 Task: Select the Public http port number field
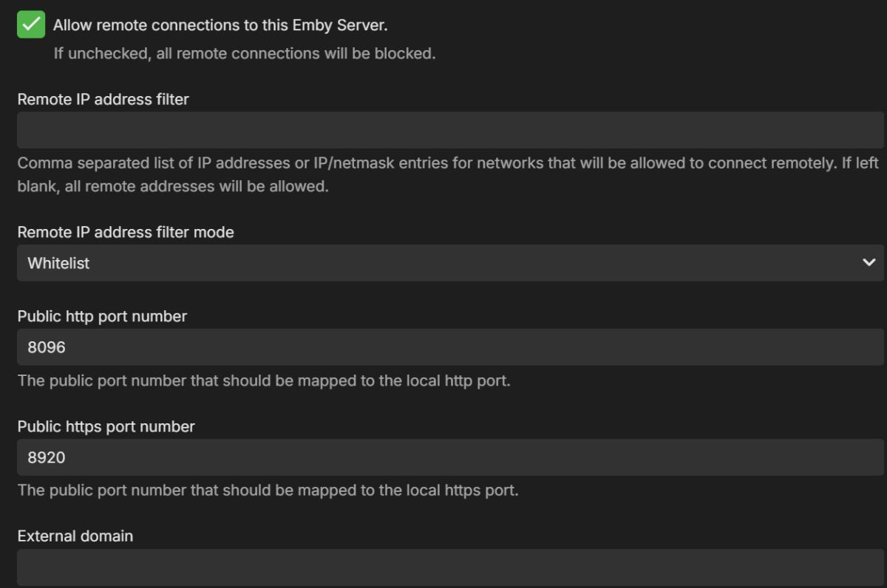[x=443, y=346]
